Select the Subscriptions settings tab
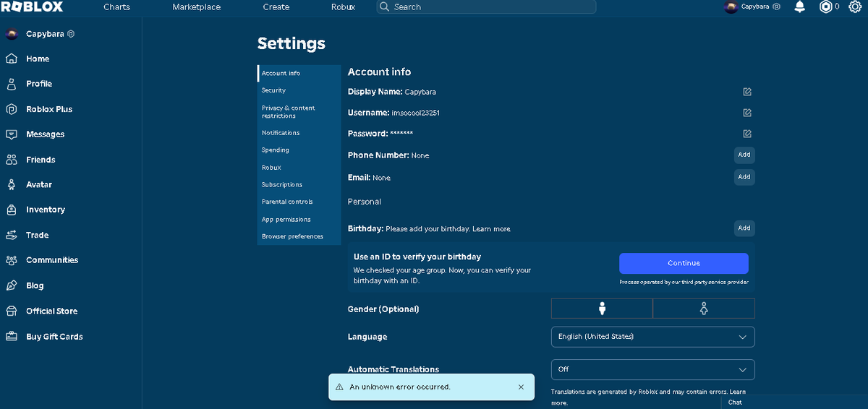Viewport: 868px width, 409px height. tap(299, 185)
